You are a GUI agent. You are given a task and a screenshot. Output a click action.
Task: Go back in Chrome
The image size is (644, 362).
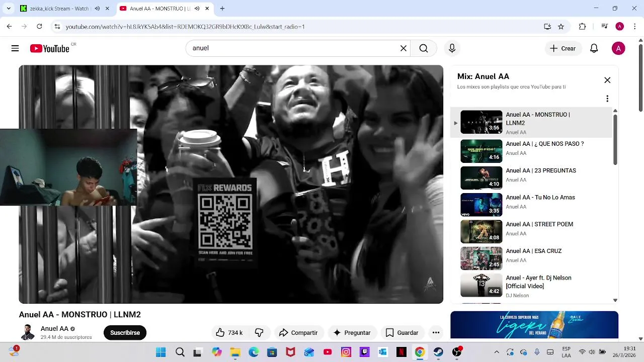[x=9, y=27]
